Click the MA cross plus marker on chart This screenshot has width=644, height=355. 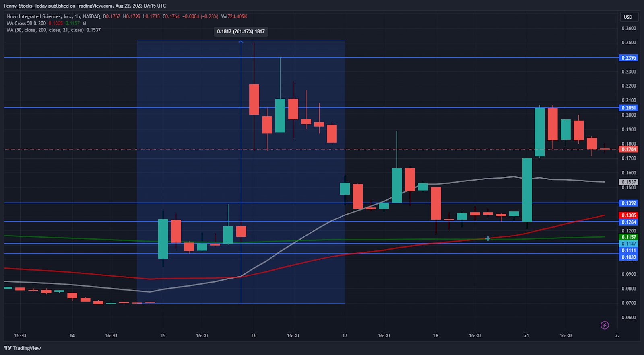[487, 238]
